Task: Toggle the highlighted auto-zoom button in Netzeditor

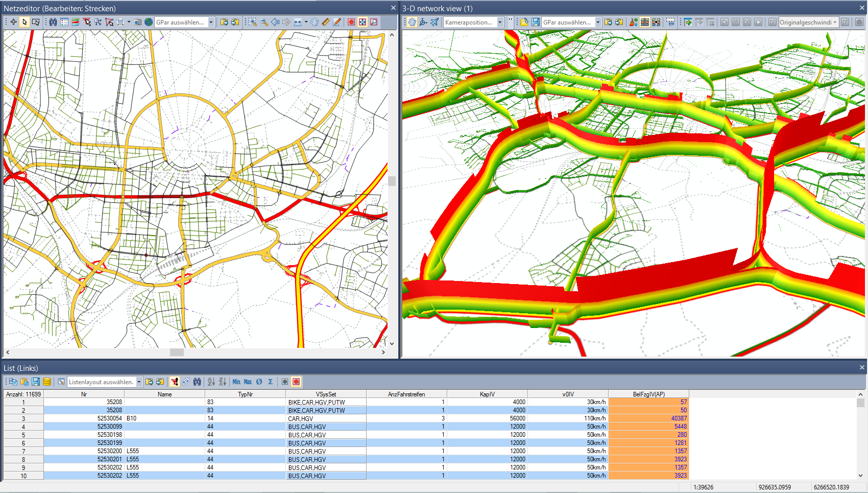Action: coord(363,22)
